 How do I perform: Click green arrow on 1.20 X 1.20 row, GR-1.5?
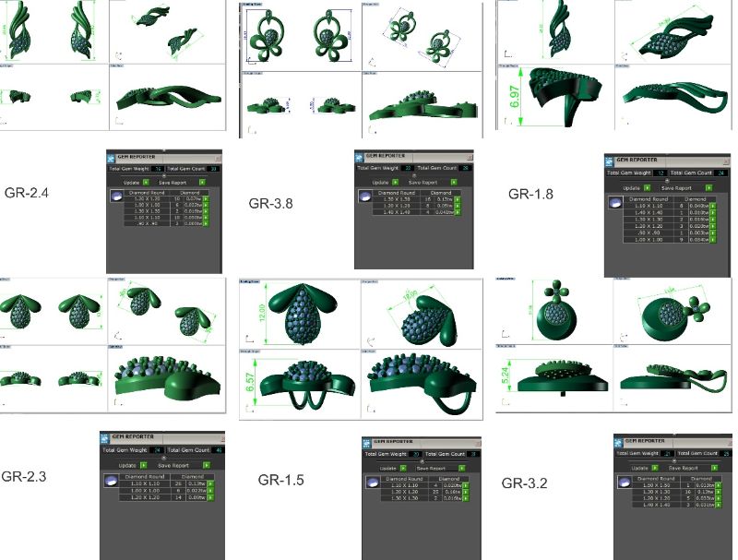466,492
